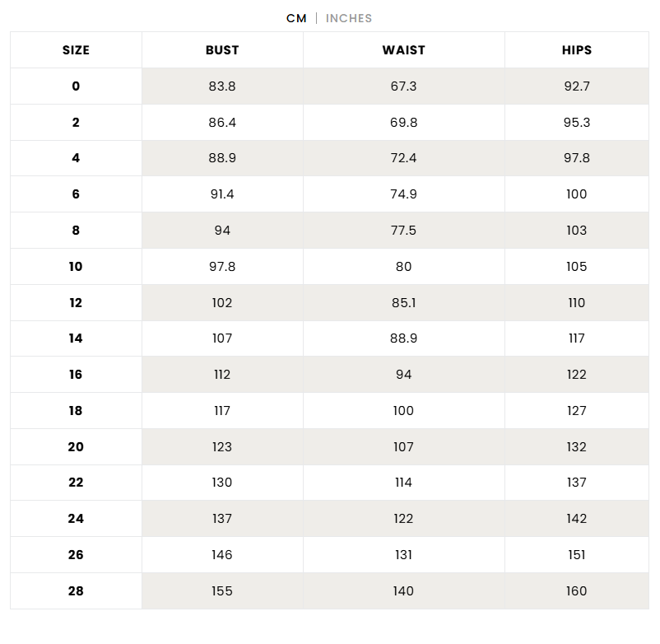Image resolution: width=660 pixels, height=644 pixels.
Task: Click bust value 123 for size 20
Action: tap(222, 447)
